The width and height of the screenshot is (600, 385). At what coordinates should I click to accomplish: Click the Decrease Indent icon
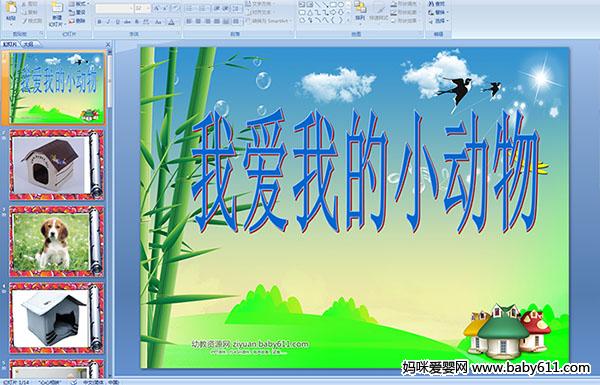[217, 8]
